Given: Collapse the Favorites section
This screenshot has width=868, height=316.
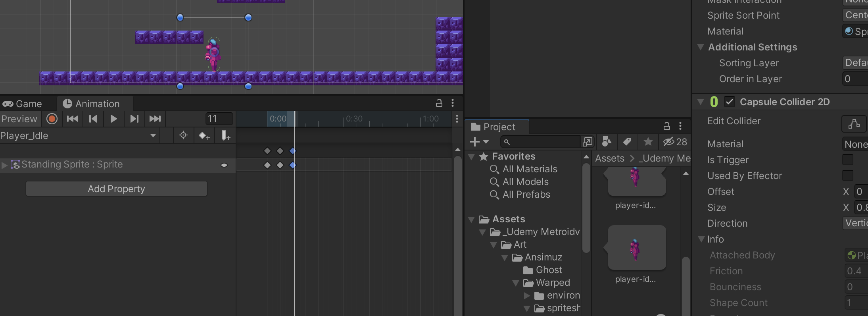Looking at the screenshot, I should tap(472, 157).
